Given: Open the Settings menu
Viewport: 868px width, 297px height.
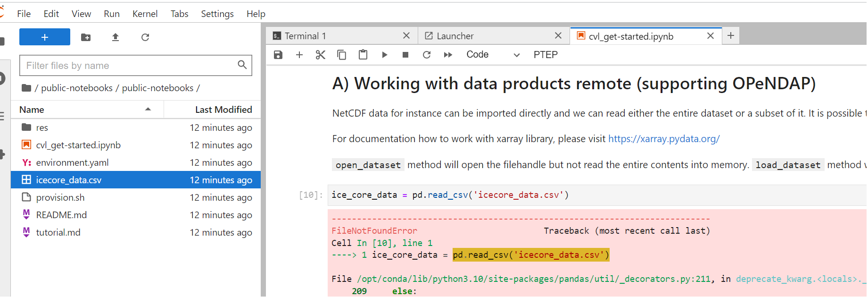Looking at the screenshot, I should 217,14.
